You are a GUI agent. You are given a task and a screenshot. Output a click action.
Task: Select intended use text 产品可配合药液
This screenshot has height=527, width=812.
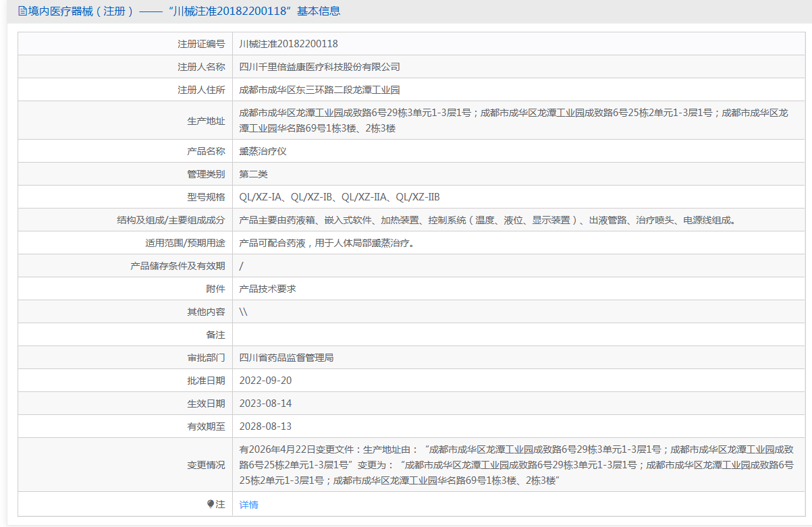pyautogui.click(x=327, y=243)
